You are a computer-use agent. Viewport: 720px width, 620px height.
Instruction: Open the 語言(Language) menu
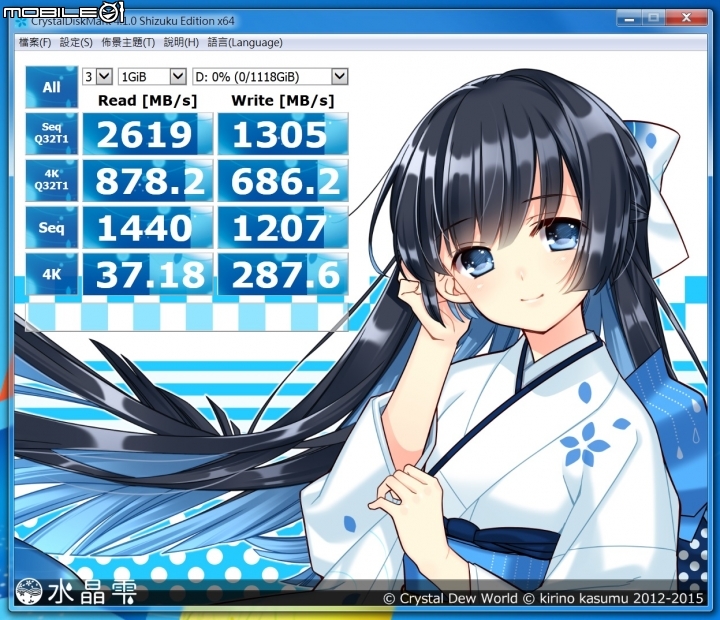click(245, 43)
